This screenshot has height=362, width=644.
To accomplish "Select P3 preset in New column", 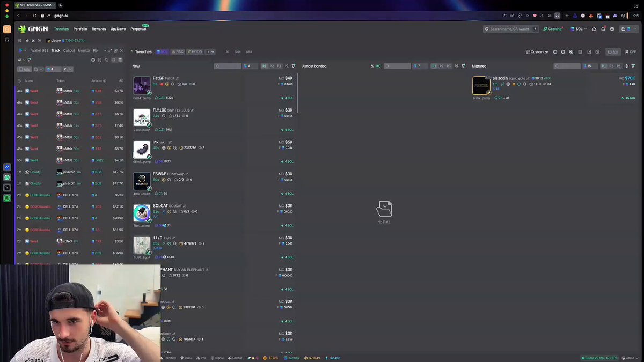I will (279, 66).
